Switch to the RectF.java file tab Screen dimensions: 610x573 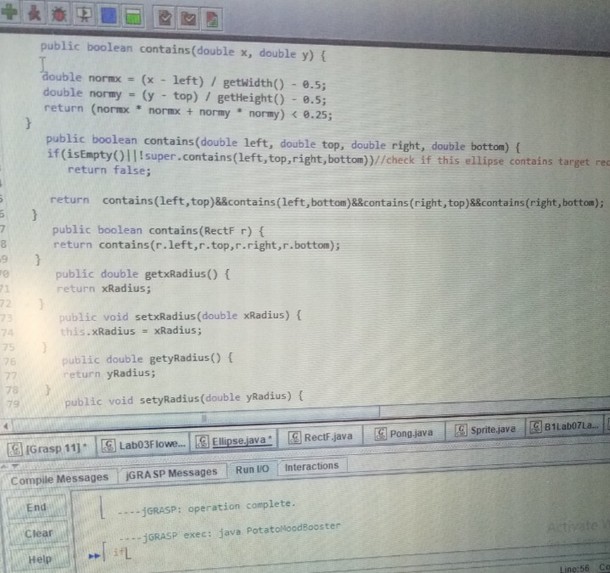point(321,437)
